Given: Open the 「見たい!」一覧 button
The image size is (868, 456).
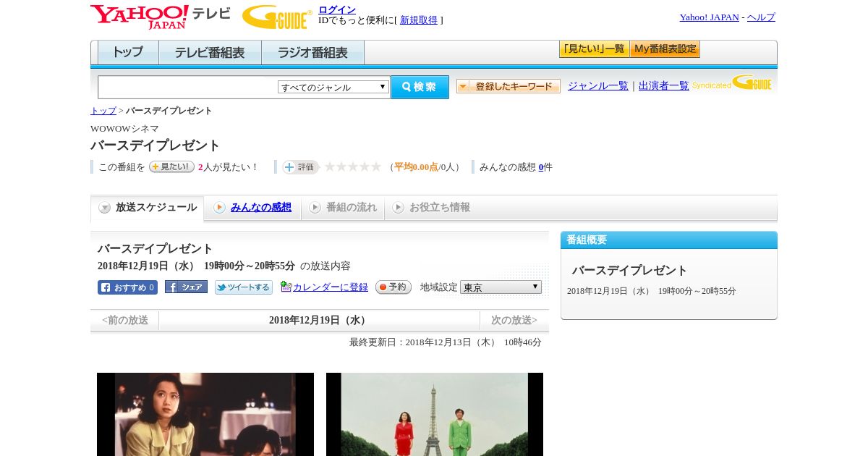Looking at the screenshot, I should 595,49.
